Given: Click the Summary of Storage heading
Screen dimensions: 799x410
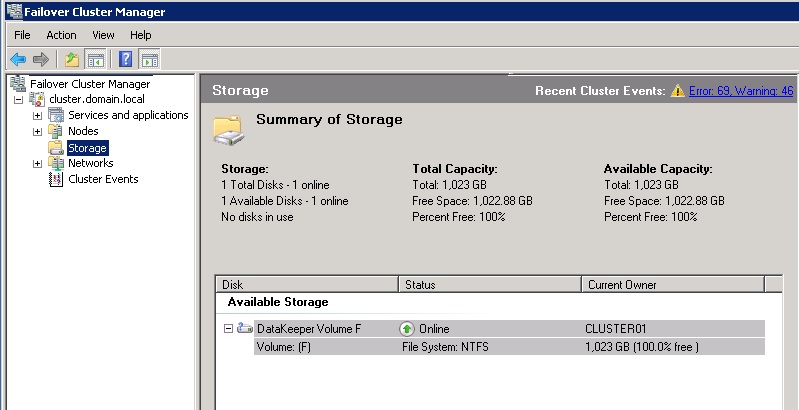Looking at the screenshot, I should [329, 120].
